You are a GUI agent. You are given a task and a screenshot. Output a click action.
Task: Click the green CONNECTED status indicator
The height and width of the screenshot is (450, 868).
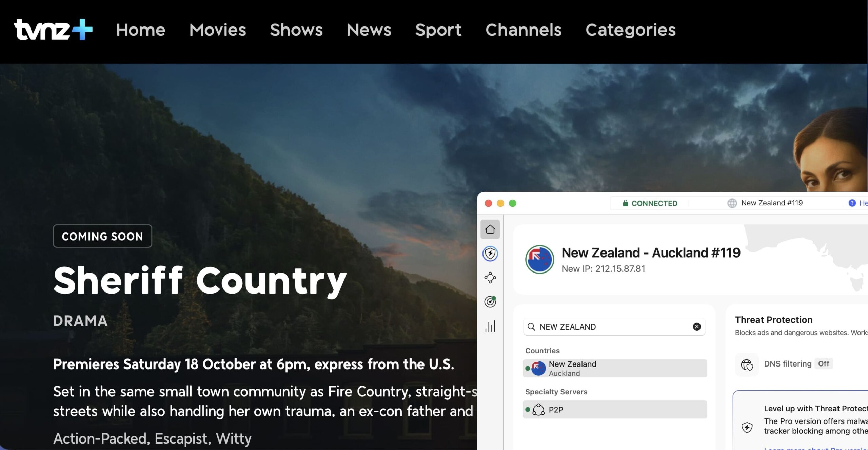click(x=649, y=203)
